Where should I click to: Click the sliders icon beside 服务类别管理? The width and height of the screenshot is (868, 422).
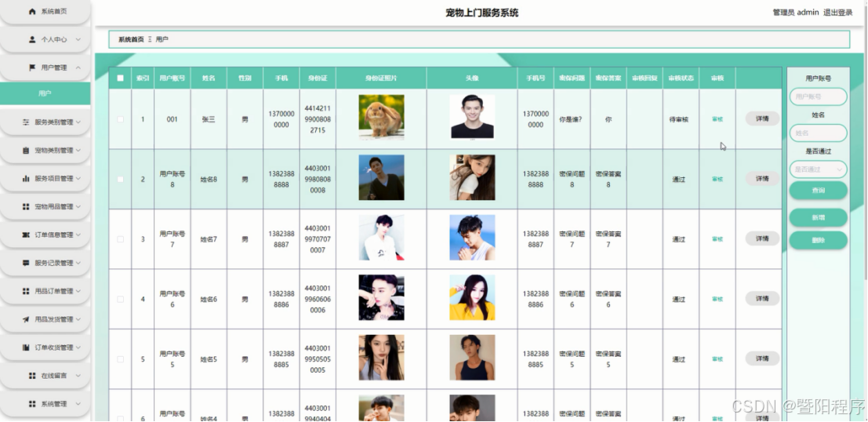pyautogui.click(x=25, y=122)
